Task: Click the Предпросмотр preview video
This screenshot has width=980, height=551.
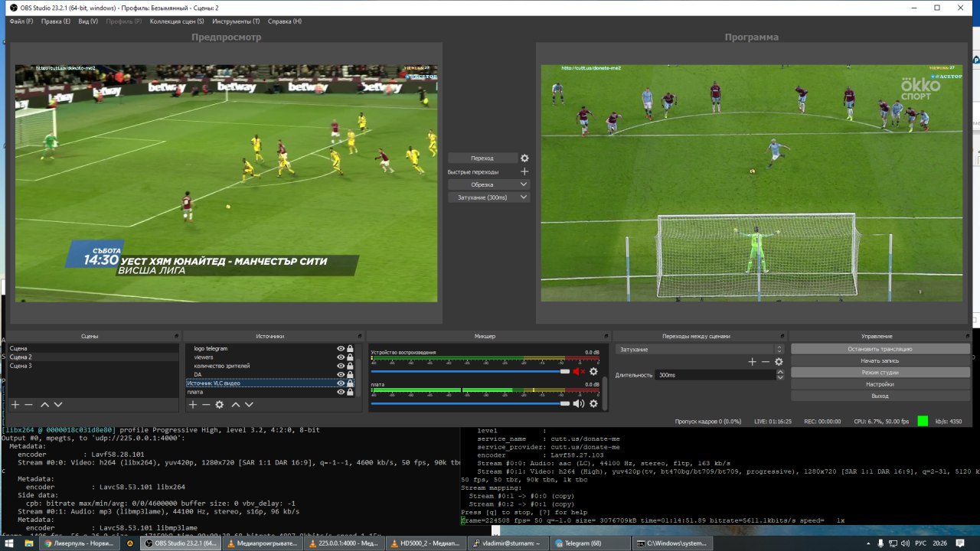Action: pos(226,183)
